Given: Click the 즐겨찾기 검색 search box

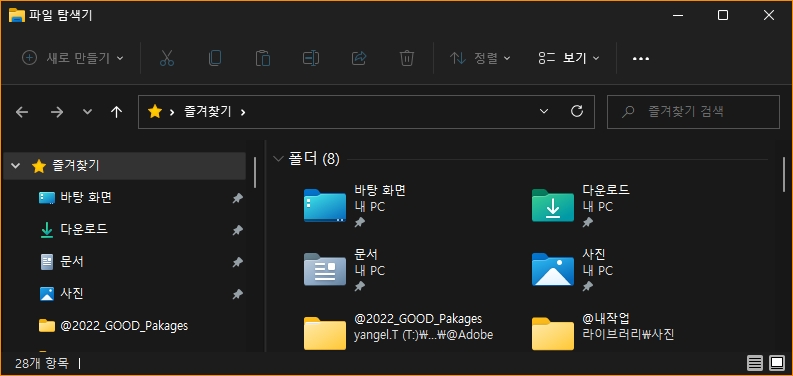Looking at the screenshot, I should click(693, 111).
